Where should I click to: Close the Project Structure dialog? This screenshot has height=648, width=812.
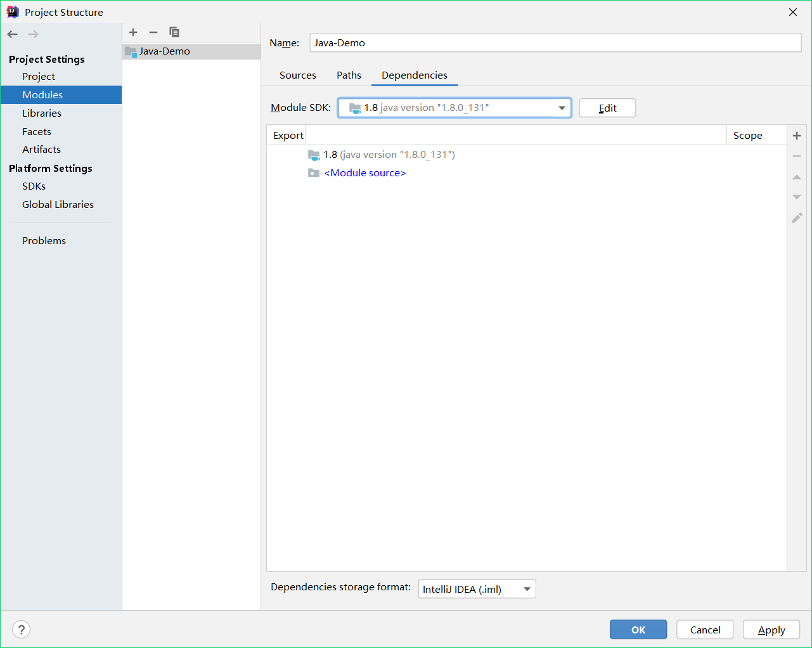click(793, 12)
